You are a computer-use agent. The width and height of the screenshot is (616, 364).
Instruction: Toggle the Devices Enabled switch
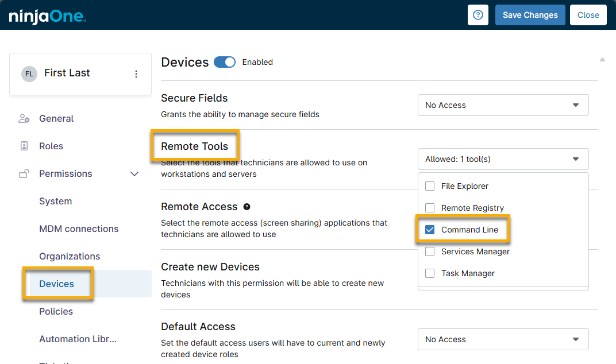[225, 62]
